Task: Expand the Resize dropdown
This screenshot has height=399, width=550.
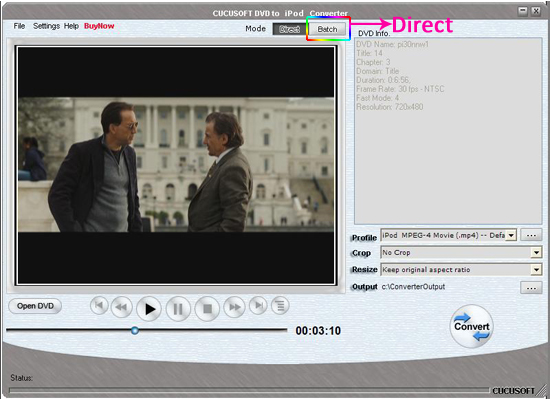Action: click(x=536, y=270)
